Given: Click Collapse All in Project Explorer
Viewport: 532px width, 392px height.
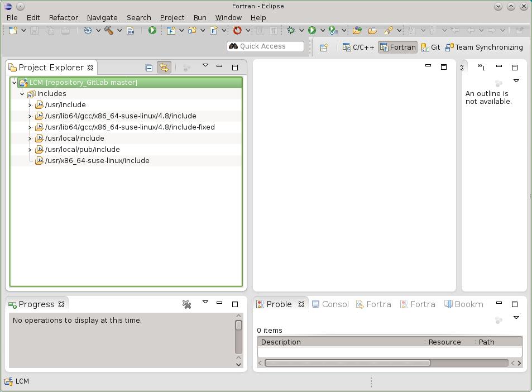Looking at the screenshot, I should [148, 68].
